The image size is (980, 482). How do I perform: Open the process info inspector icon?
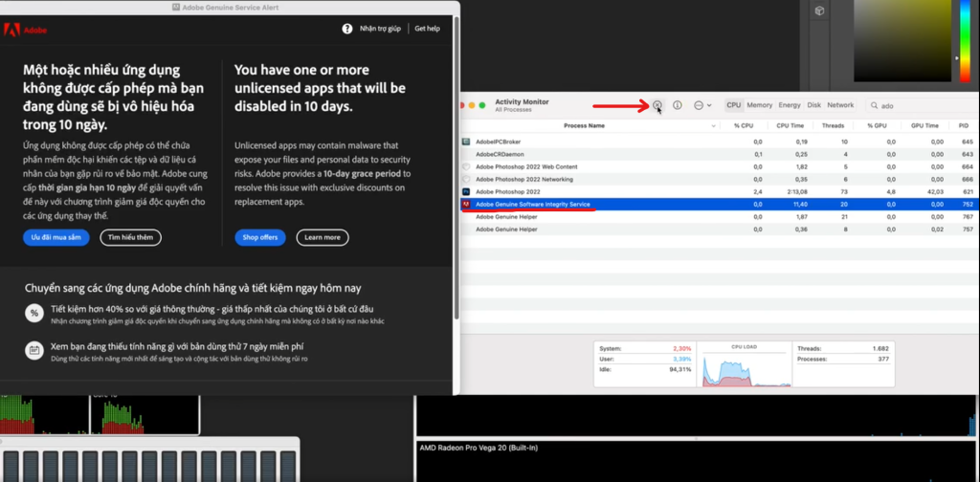click(x=677, y=105)
